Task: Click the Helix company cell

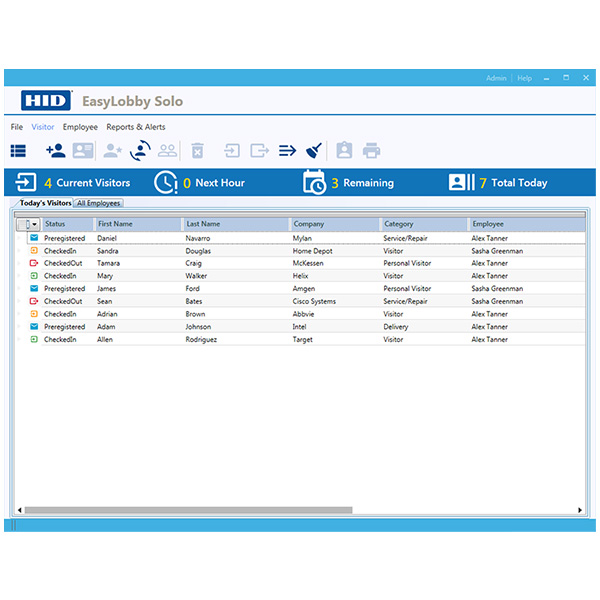Action: 300,276
